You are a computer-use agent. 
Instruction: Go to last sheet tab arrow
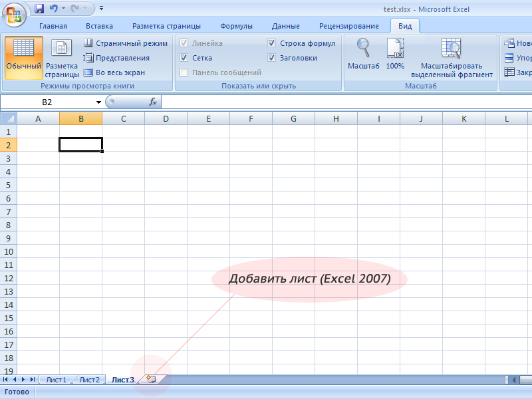[x=33, y=379]
